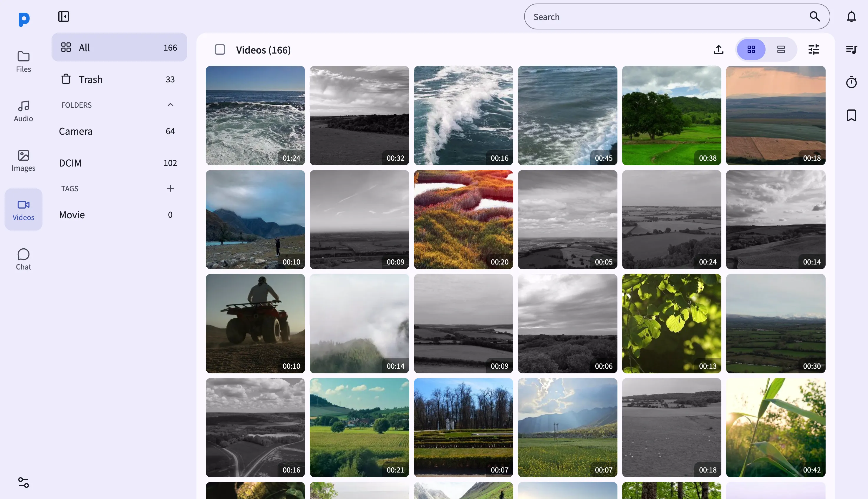This screenshot has height=499, width=868.
Task: Open the 00:24 grayscale fields video
Action: 672,220
